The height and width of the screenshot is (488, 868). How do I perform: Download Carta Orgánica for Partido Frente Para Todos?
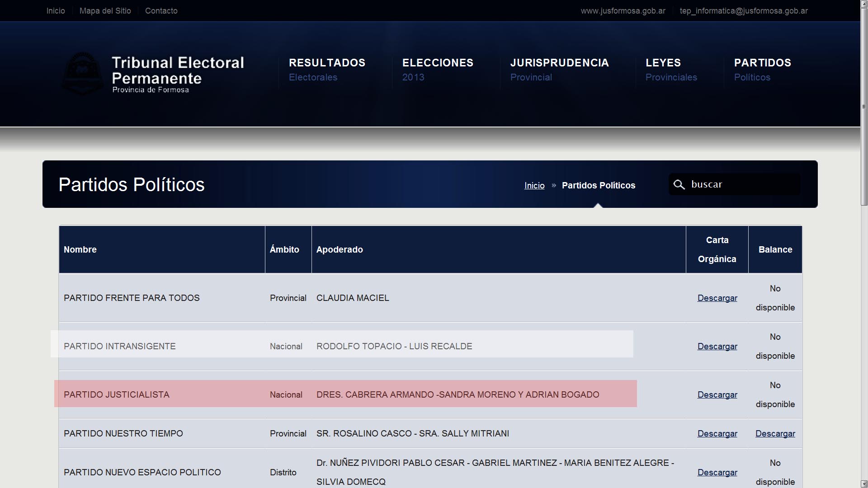[x=717, y=298]
